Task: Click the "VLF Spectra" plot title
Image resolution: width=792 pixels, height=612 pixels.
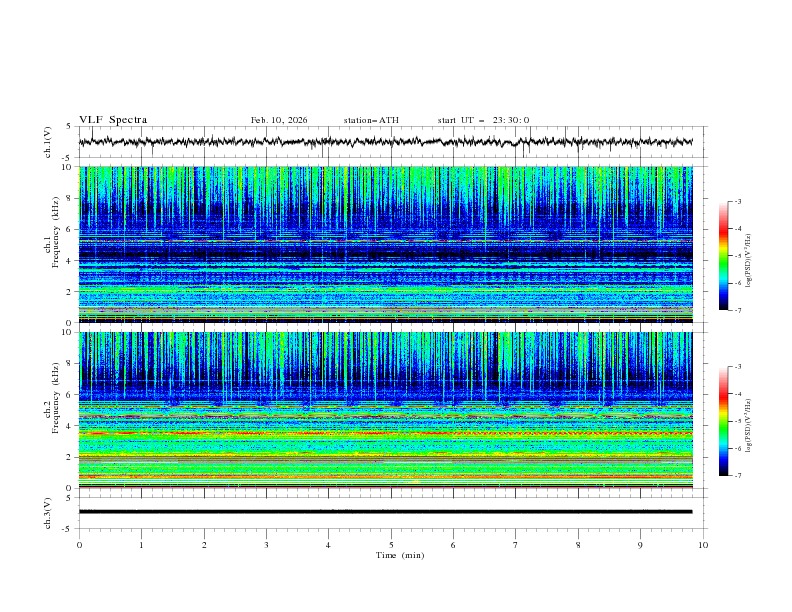Action: 113,120
